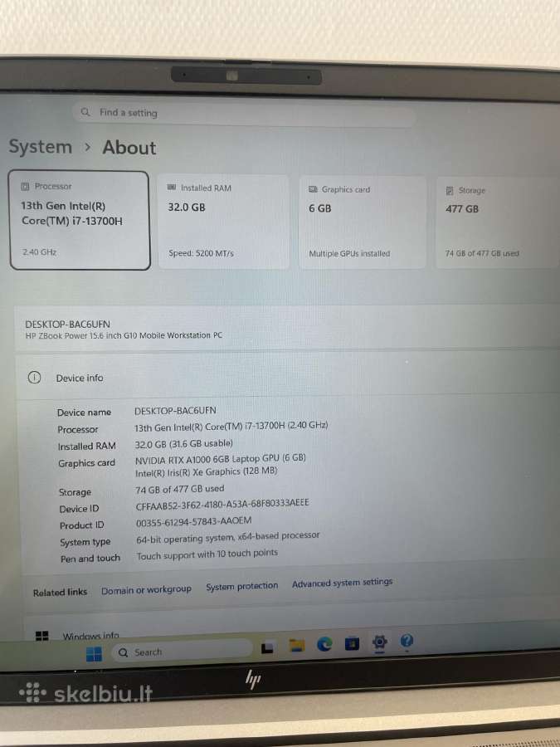Screen dimensions: 560x747
Task: Select 74 GB of 477 GB used in Device info
Action: (179, 489)
